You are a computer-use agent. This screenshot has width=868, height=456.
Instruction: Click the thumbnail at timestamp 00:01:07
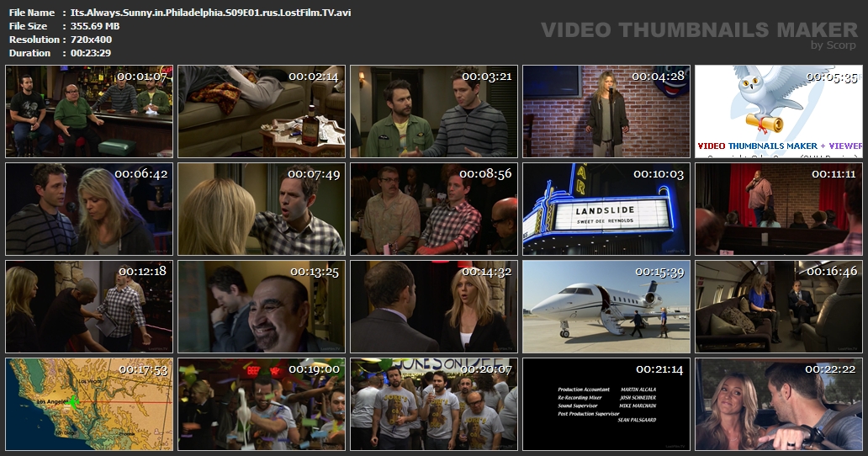pos(89,112)
